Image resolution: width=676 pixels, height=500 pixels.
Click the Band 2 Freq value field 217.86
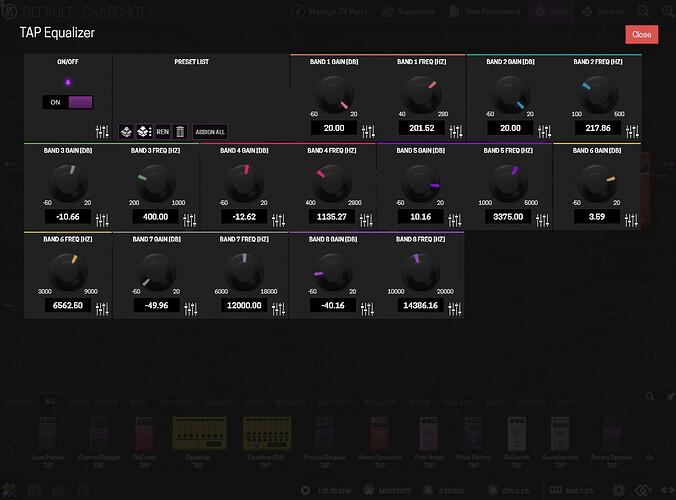coord(598,128)
